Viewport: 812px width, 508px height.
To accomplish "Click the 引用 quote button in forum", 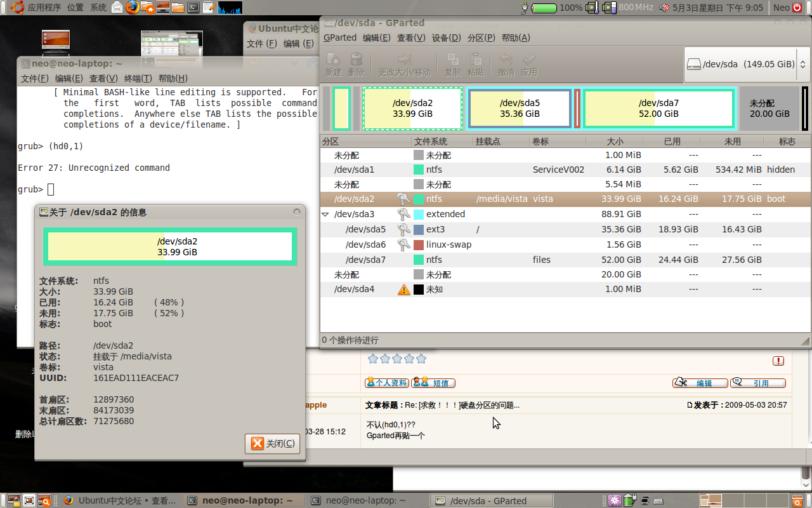I will [x=758, y=383].
